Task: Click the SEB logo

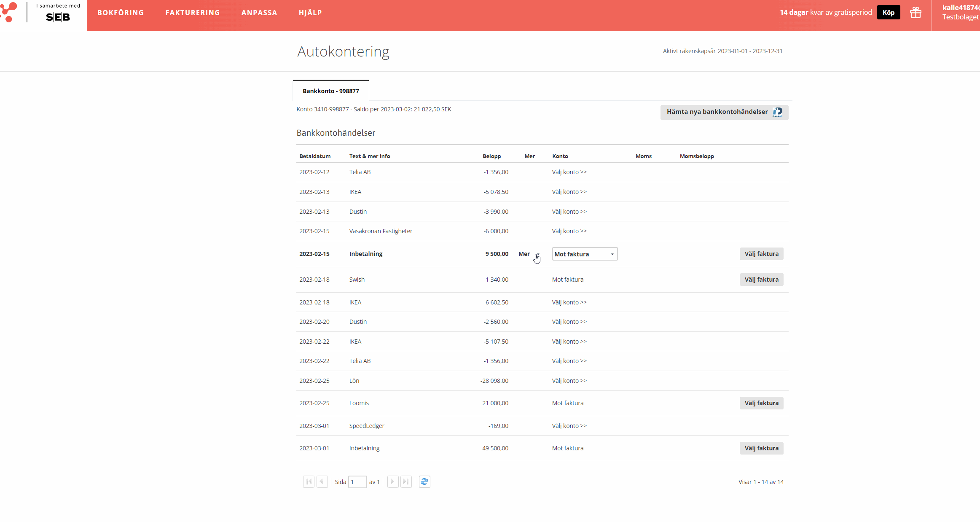Action: click(x=58, y=17)
